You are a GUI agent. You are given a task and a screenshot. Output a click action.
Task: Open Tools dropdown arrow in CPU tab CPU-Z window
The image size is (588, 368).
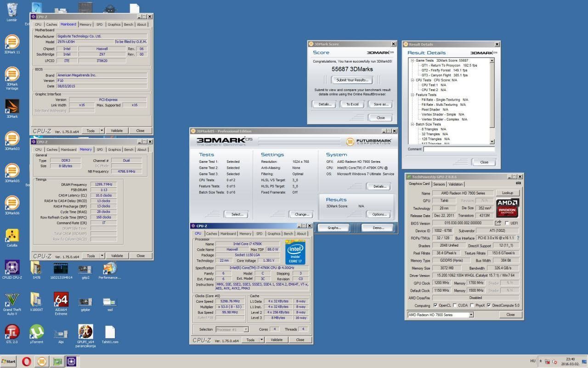(x=262, y=340)
